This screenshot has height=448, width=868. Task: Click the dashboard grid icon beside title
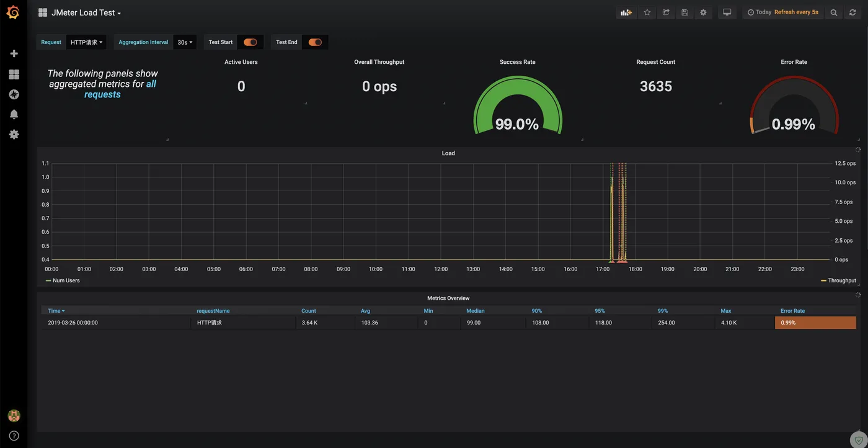[43, 12]
